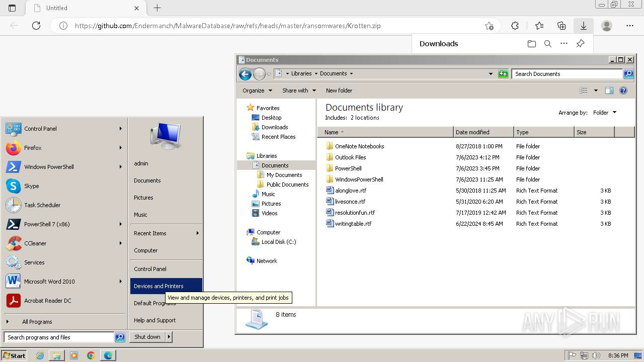Select the writingtable.rtf file
644x362 pixels.
(x=353, y=224)
